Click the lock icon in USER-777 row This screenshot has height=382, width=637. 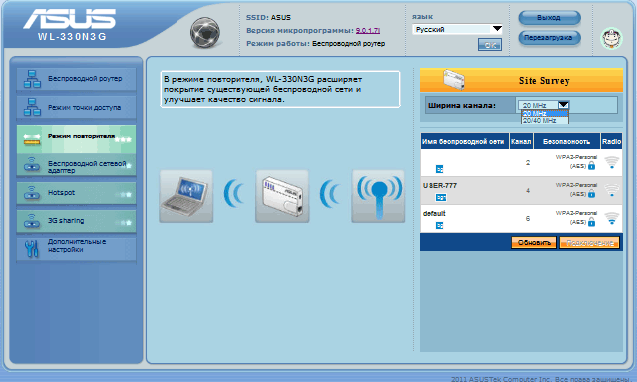tap(592, 194)
